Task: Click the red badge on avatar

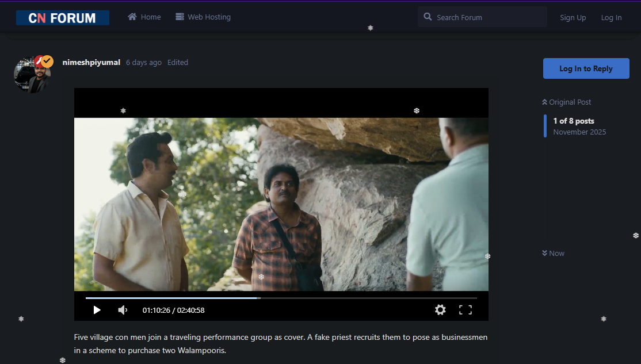Action: click(x=38, y=62)
